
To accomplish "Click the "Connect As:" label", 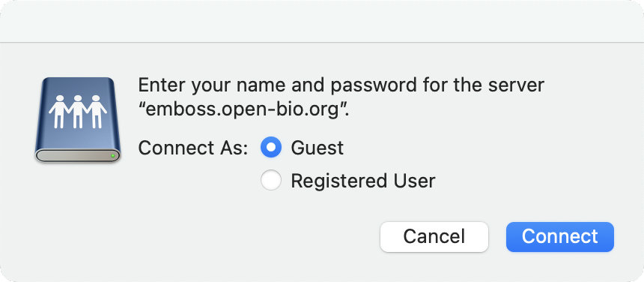I will 193,148.
